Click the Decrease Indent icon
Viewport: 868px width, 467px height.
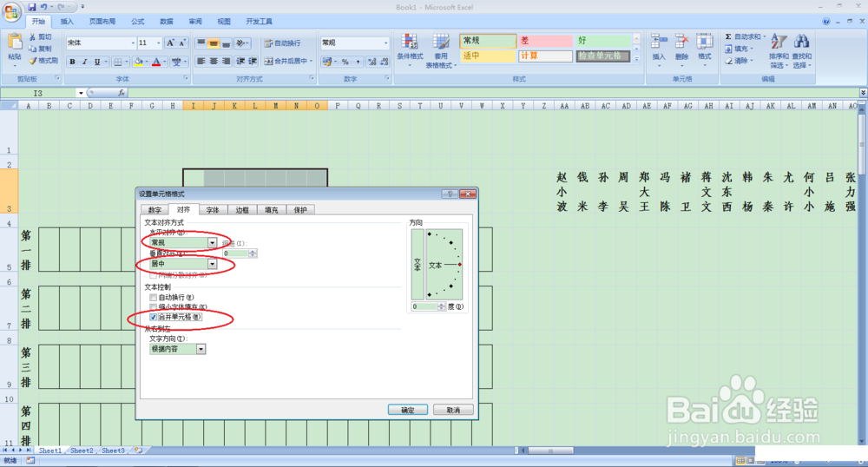tap(240, 61)
